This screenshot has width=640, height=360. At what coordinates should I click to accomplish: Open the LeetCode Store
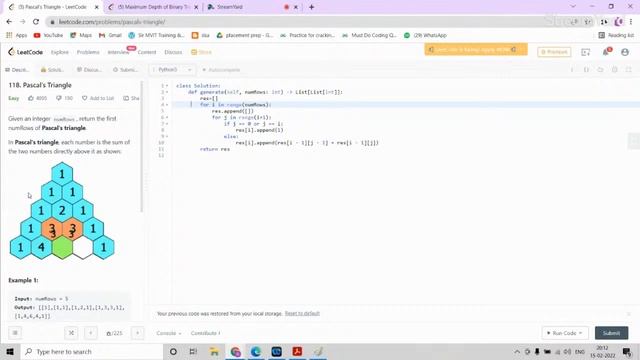(x=201, y=52)
